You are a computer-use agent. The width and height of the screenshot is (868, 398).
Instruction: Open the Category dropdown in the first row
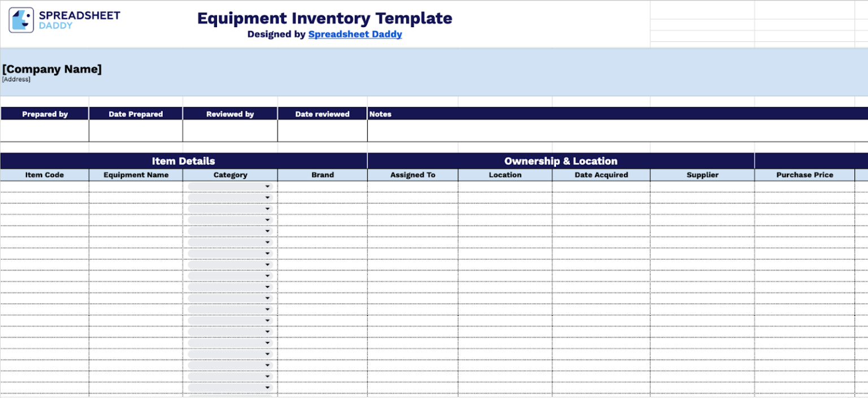coord(267,186)
